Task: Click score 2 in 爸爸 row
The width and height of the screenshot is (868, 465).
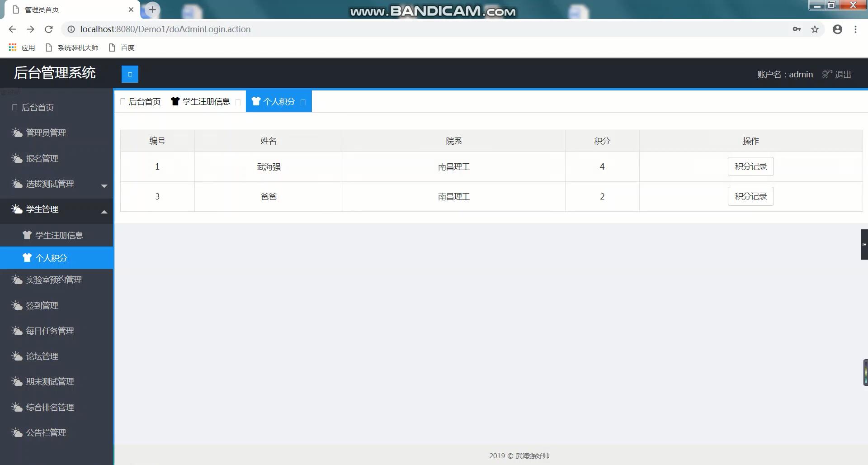Action: click(x=602, y=197)
